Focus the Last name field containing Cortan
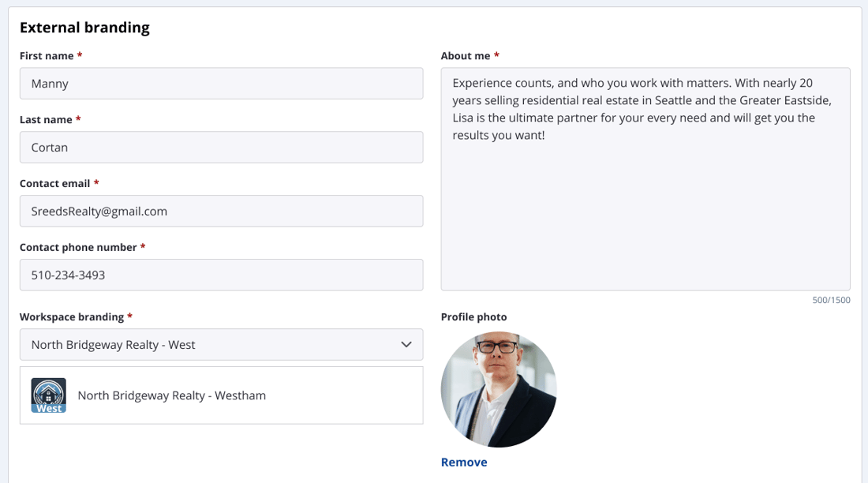The height and width of the screenshot is (483, 868). (x=221, y=148)
